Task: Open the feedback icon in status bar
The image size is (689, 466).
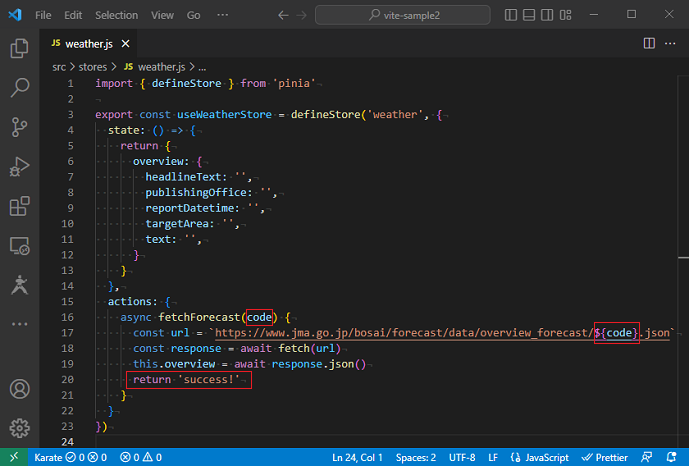Action: point(647,457)
